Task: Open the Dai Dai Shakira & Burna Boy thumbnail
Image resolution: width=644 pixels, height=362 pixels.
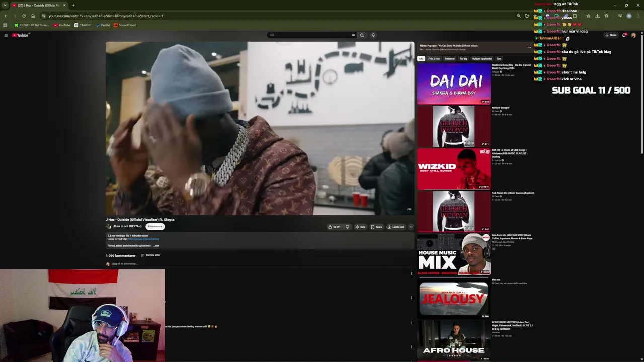Action: click(x=454, y=83)
